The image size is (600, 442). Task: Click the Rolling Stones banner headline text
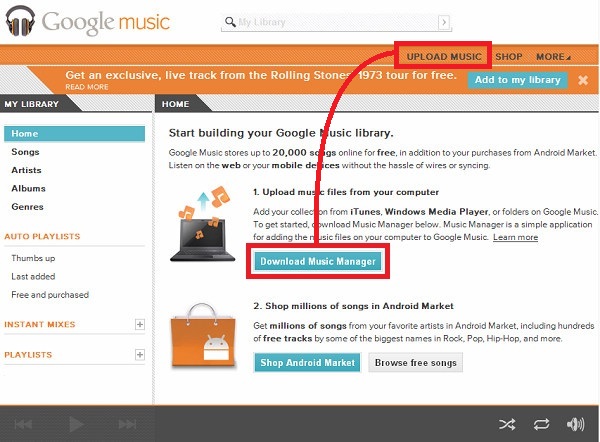click(261, 75)
